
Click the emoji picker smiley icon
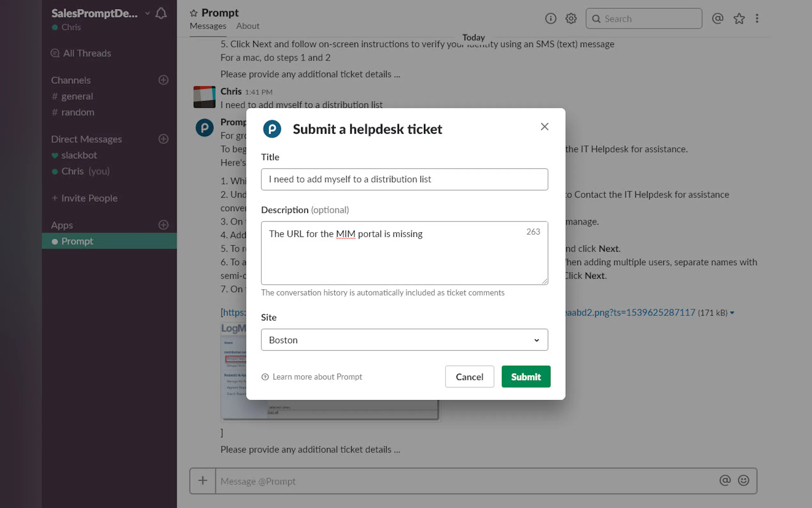[x=743, y=480]
